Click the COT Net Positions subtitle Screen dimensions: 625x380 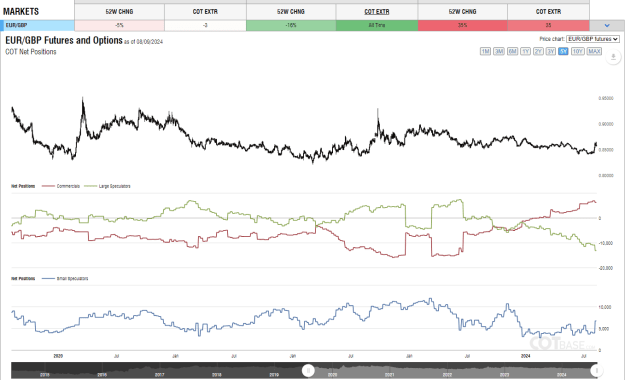31,52
